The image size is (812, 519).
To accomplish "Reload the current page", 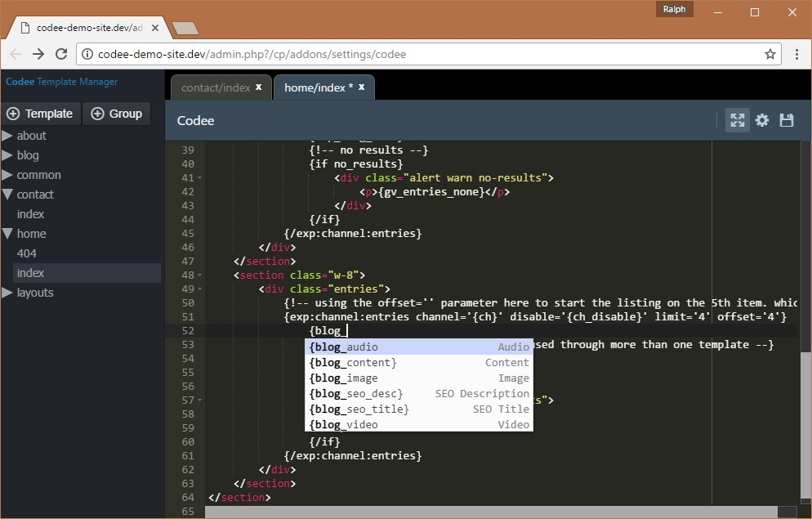I will [x=61, y=54].
